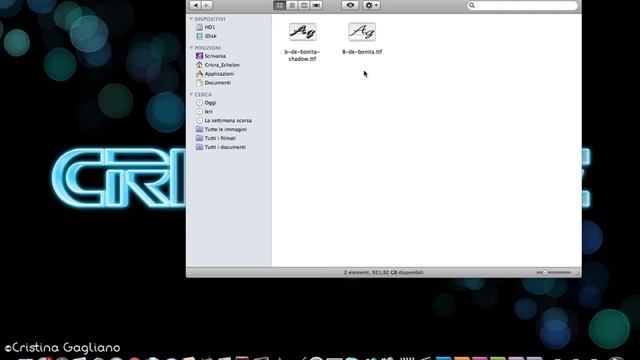Select the b-de-bonita-shadow.ttf font file
This screenshot has width=640, height=360.
tap(302, 42)
